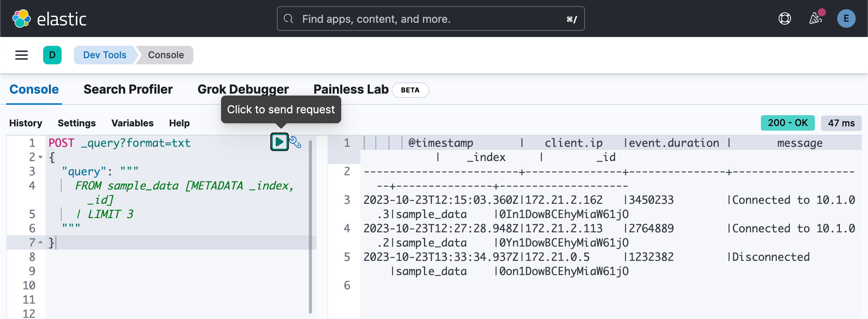868x319 pixels.
Task: Click the "query" key in editor
Action: [84, 171]
